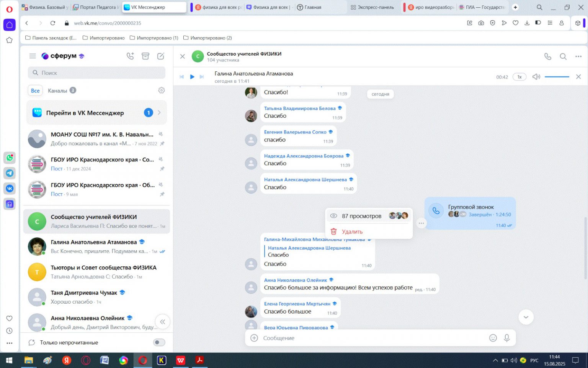Play the voice message from Галина Анатольевна
This screenshot has width=588, height=368.
pos(192,77)
